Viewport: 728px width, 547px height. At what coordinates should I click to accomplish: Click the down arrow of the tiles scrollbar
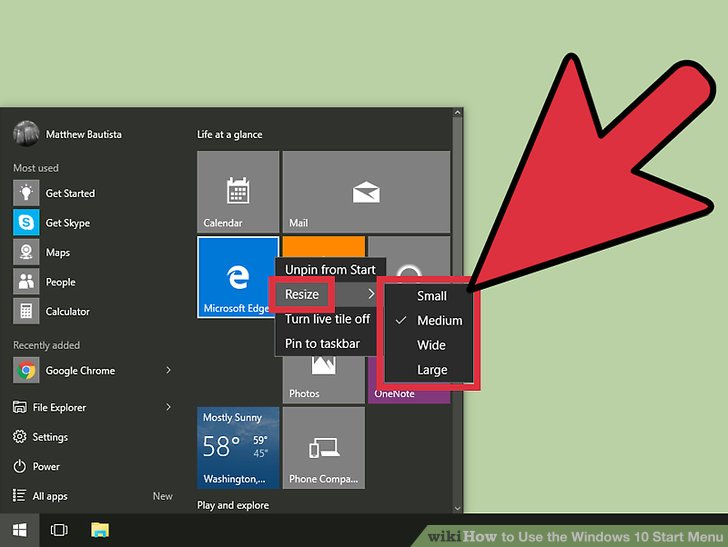click(x=457, y=508)
